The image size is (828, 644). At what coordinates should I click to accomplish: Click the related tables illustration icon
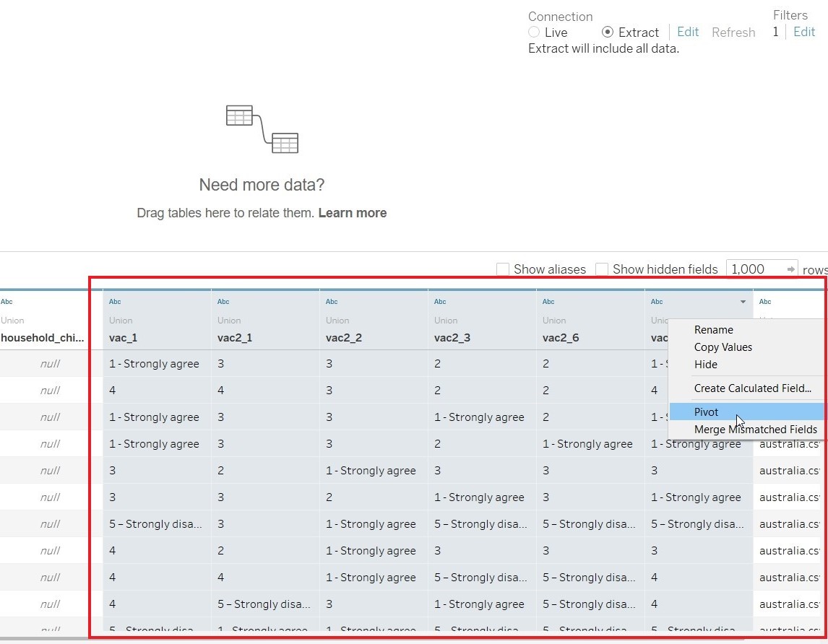[262, 129]
